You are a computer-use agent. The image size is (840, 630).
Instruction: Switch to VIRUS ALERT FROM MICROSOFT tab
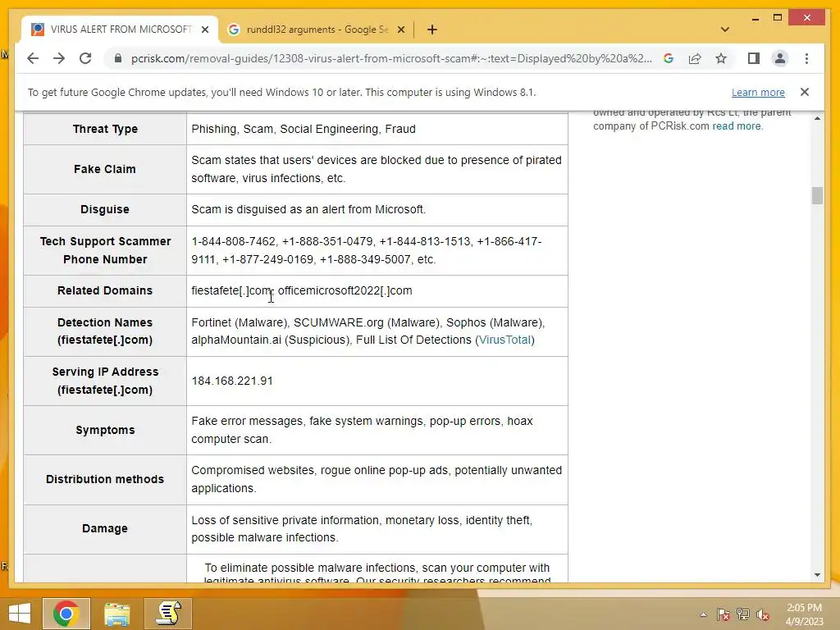[x=120, y=30]
